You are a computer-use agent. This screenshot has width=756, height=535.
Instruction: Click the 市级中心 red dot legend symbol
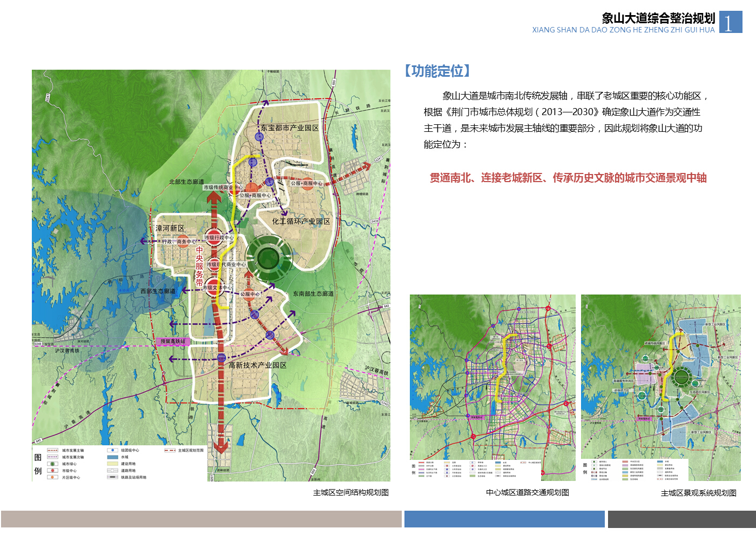coord(52,471)
